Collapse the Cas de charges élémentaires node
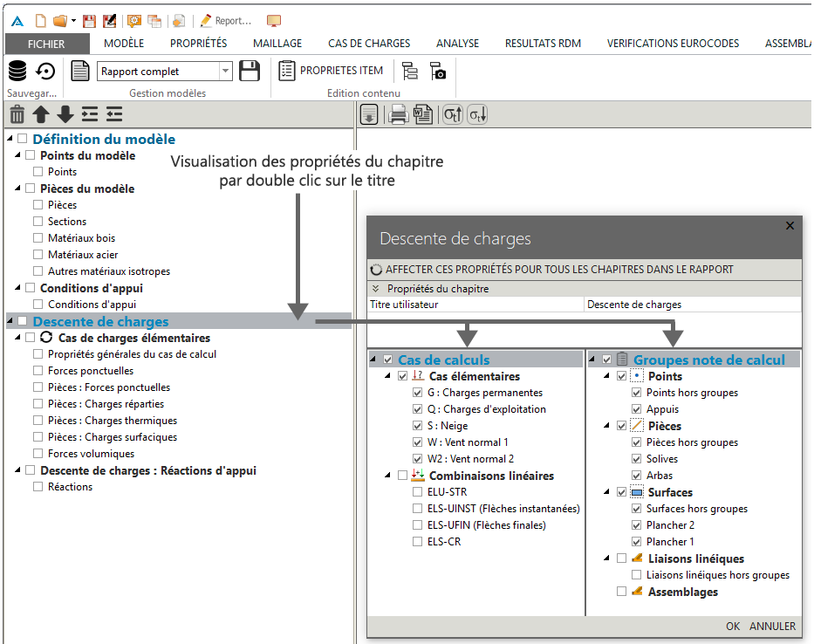 (17, 338)
